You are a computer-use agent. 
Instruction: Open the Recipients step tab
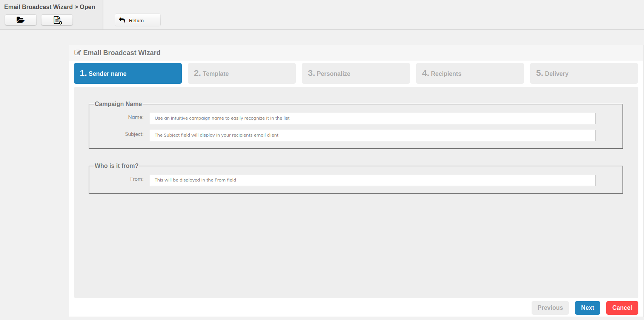tap(470, 74)
